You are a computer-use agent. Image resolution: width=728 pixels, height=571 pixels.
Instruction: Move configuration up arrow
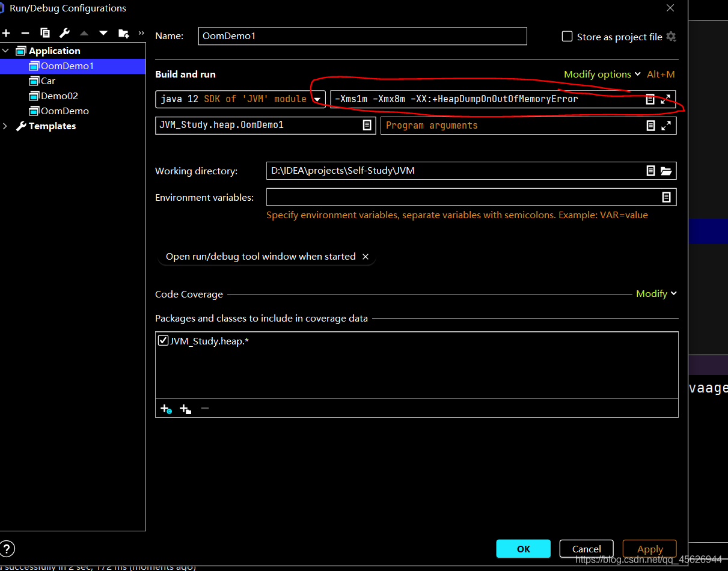coord(84,33)
